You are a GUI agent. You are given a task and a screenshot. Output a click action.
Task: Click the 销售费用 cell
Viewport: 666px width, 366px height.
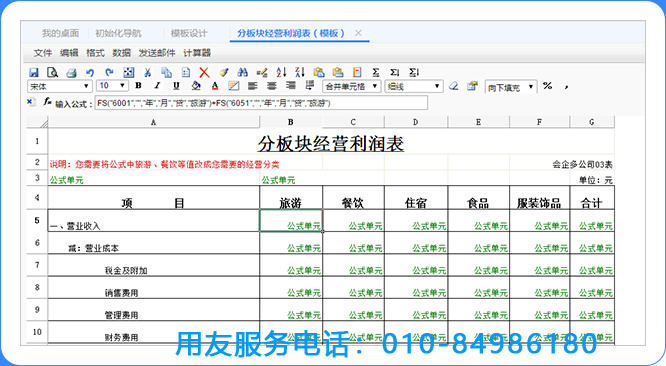tap(154, 287)
